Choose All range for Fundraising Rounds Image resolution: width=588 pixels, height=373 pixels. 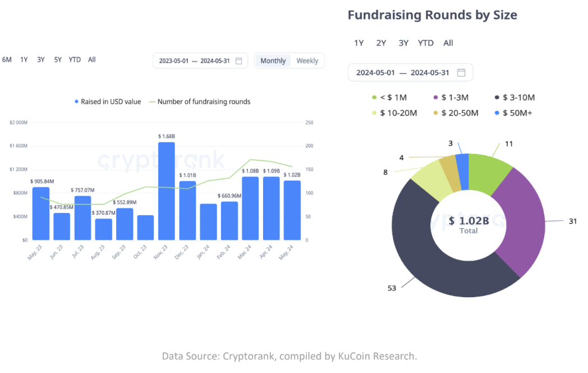click(448, 43)
